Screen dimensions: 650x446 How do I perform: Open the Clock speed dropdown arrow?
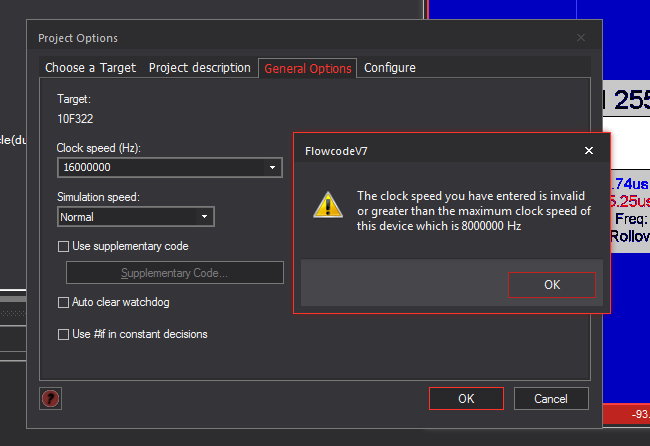[272, 167]
